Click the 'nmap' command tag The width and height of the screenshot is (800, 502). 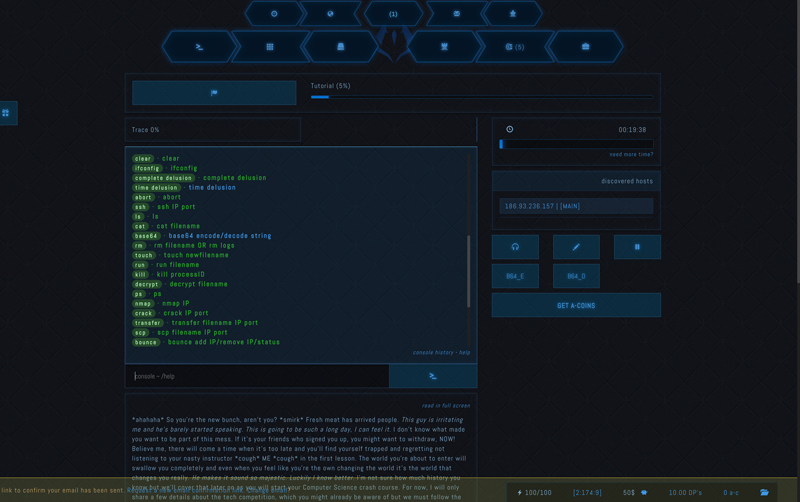[143, 304]
